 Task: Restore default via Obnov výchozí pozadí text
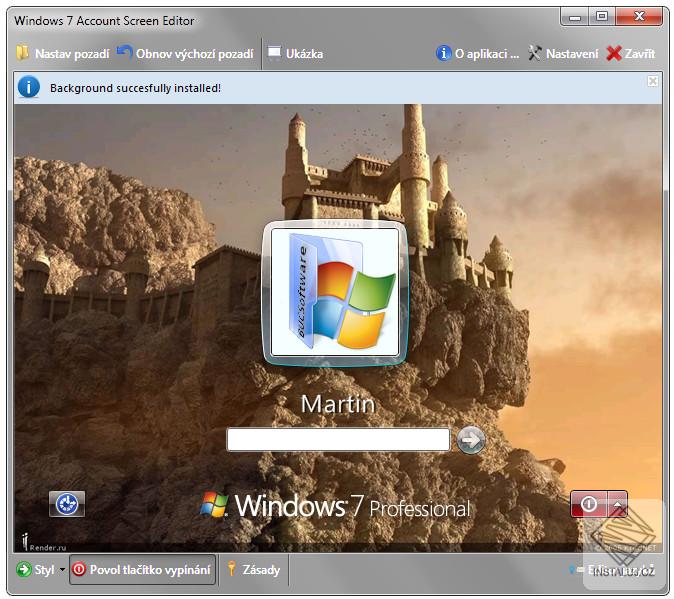pos(195,54)
